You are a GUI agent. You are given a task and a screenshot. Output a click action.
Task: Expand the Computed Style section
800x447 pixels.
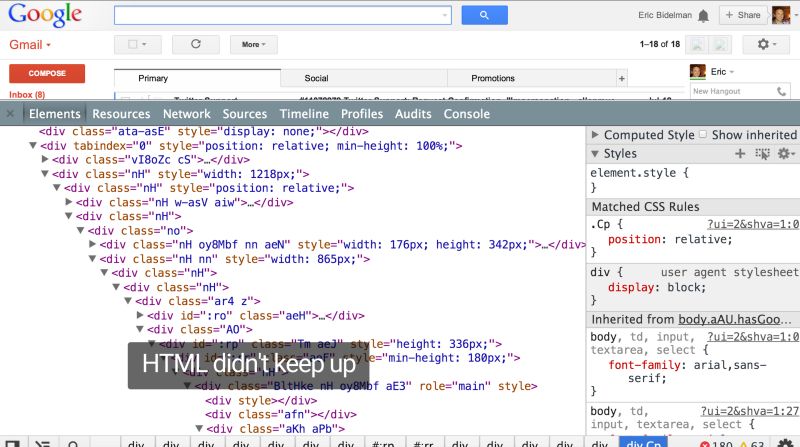coord(594,135)
